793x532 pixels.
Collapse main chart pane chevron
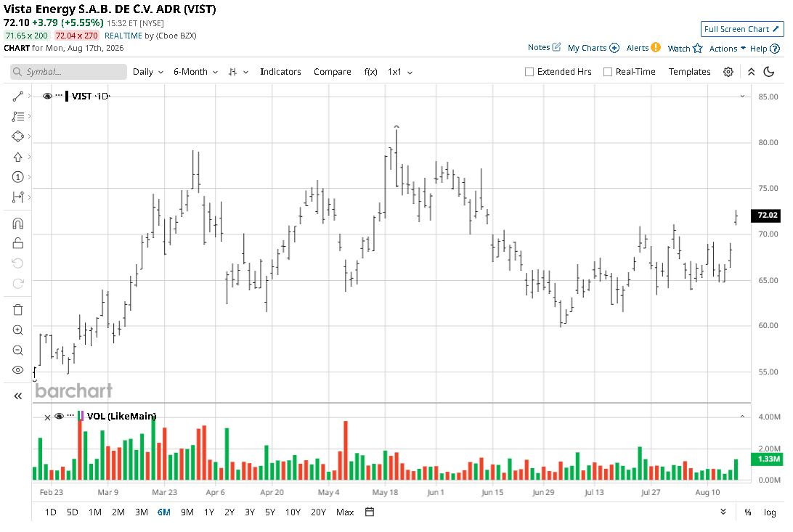click(742, 96)
